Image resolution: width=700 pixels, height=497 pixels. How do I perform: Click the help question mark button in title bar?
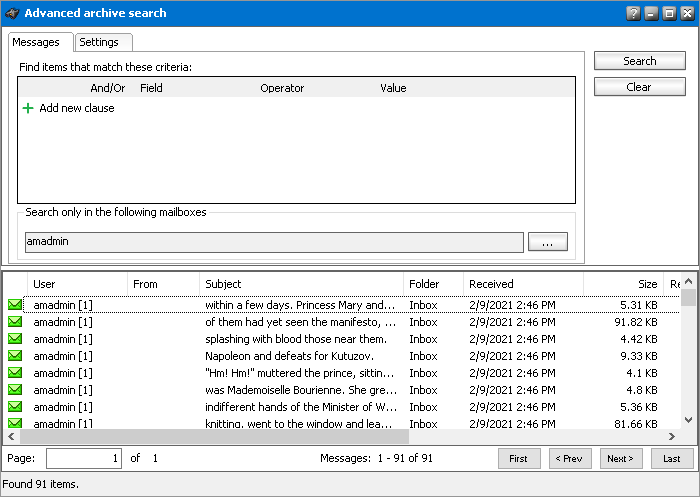(633, 13)
